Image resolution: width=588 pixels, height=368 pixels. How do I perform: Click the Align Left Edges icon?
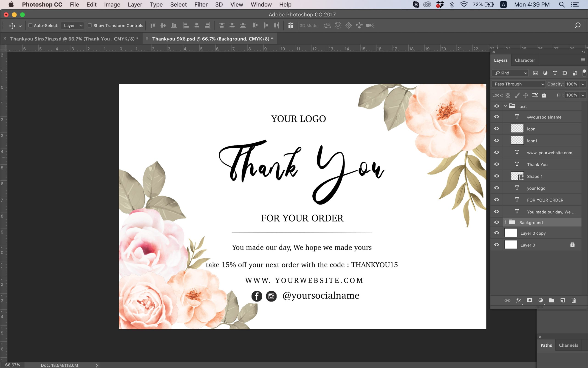pyautogui.click(x=186, y=25)
